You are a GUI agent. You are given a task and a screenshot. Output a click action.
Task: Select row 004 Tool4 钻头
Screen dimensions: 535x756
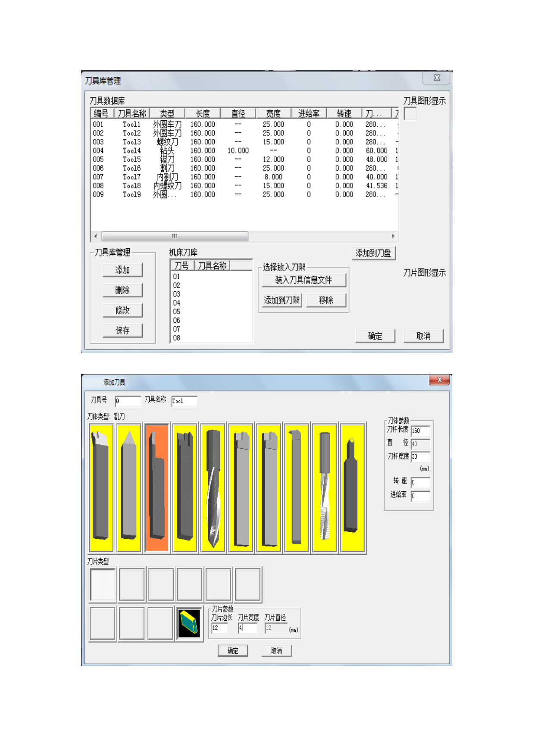pos(244,151)
